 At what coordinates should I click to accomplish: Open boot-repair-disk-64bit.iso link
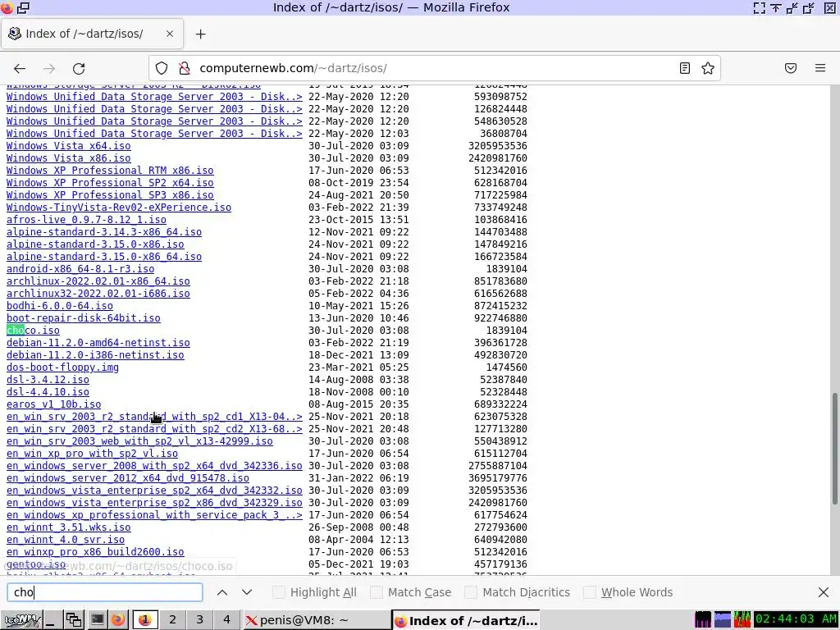point(84,318)
